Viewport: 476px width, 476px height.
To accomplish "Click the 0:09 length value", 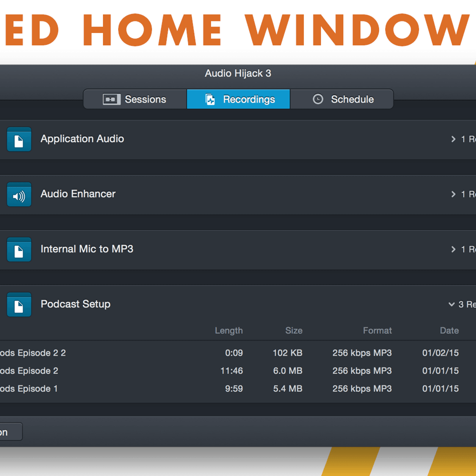I will pos(234,353).
